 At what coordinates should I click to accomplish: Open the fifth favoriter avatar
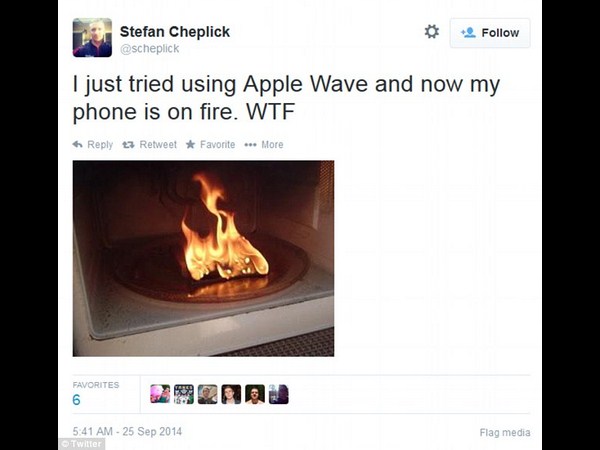pos(255,394)
